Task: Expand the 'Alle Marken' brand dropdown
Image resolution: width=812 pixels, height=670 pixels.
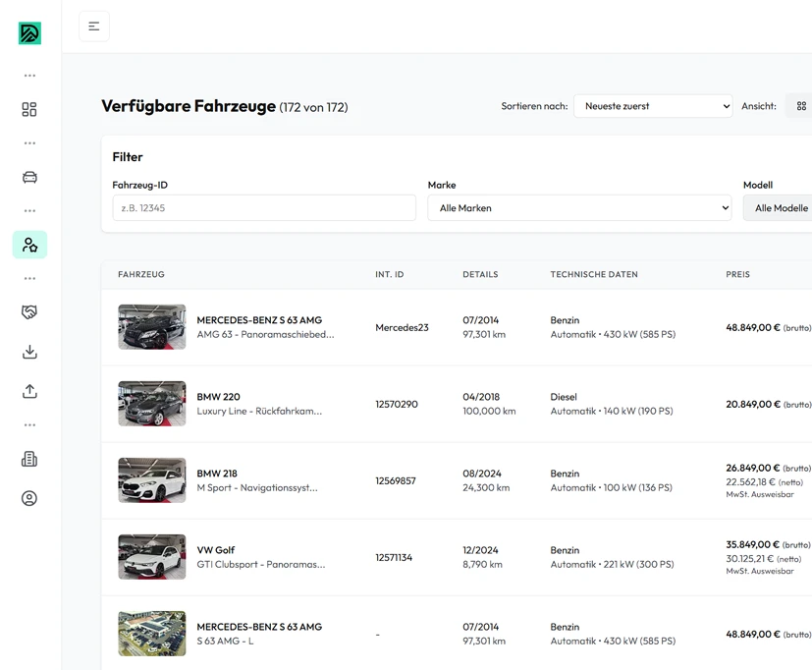Action: (579, 208)
